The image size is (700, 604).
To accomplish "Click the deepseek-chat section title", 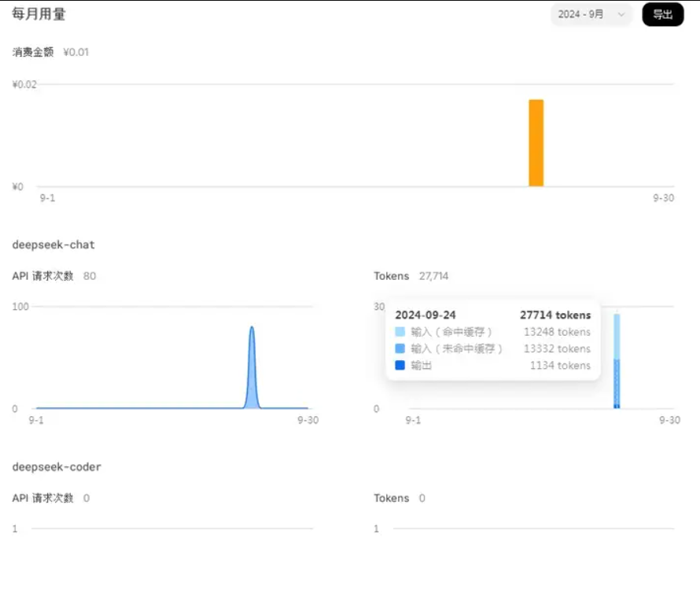I will coord(53,245).
